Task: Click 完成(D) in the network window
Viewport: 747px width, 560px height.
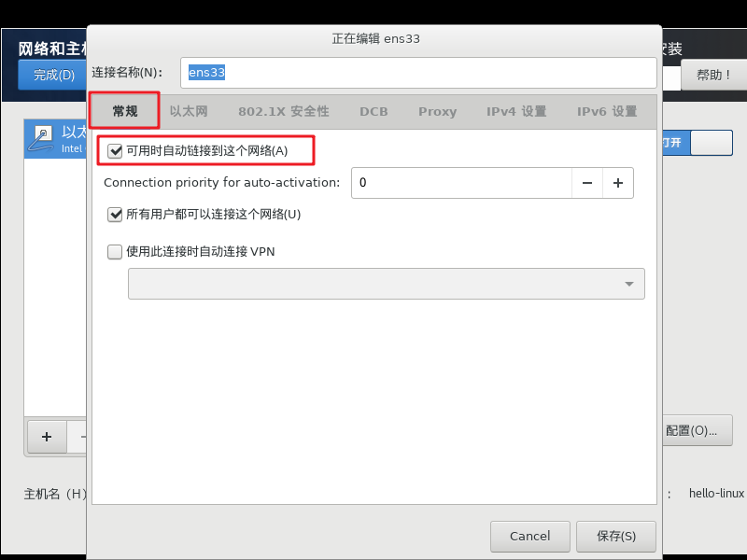Action: pyautogui.click(x=53, y=75)
